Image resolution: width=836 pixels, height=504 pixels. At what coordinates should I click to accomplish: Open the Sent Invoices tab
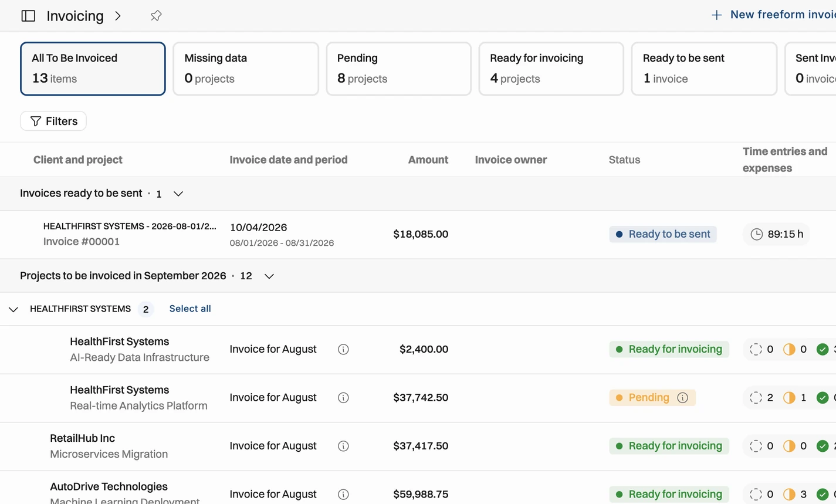(811, 69)
